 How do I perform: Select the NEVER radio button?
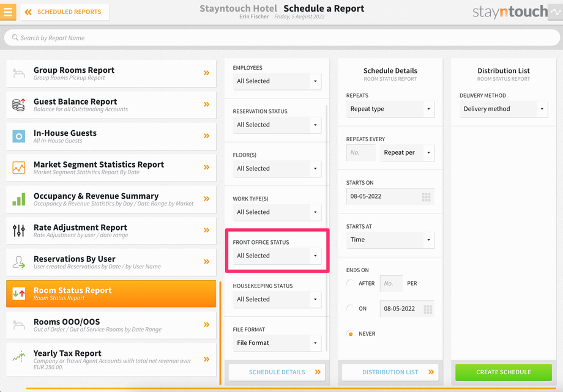tap(351, 334)
